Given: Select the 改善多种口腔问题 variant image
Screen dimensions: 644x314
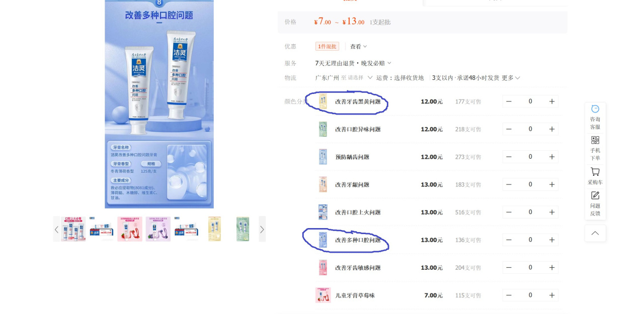Looking at the screenshot, I should point(323,240).
